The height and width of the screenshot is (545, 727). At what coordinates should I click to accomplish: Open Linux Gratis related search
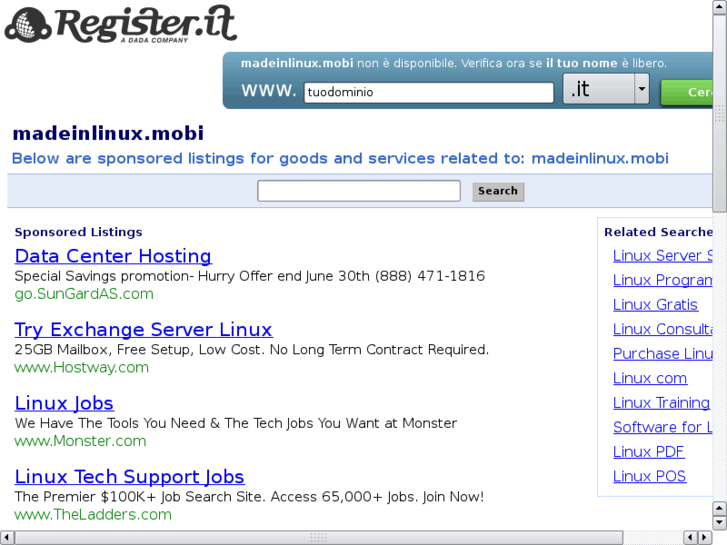[x=655, y=305]
